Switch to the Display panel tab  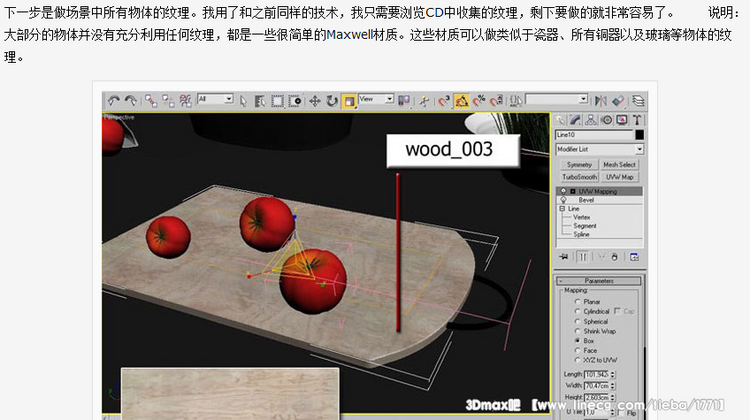(x=622, y=120)
